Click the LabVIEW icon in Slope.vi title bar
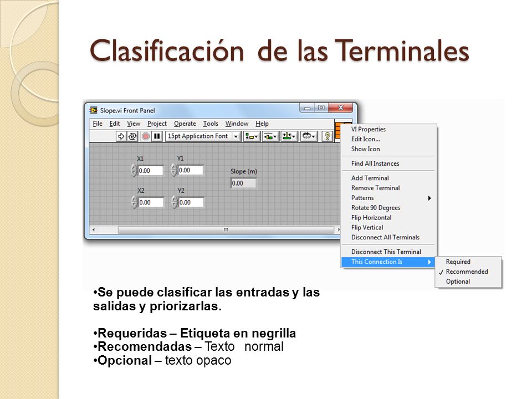 click(93, 110)
